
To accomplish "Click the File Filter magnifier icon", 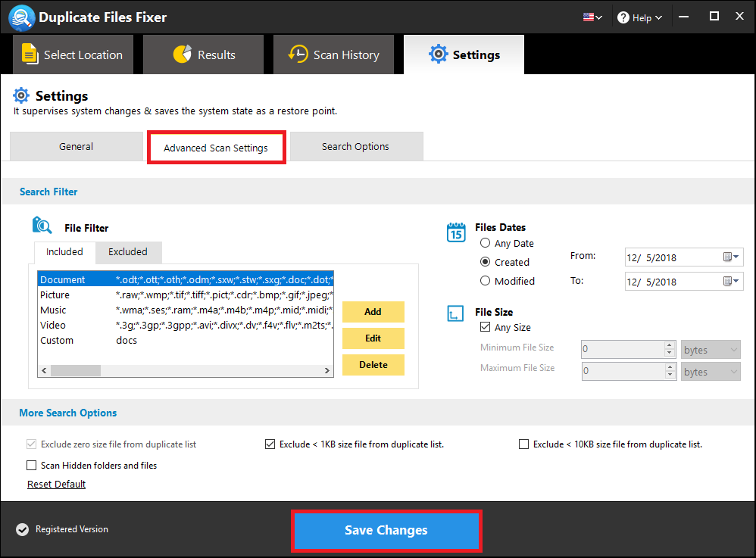I will [42, 225].
